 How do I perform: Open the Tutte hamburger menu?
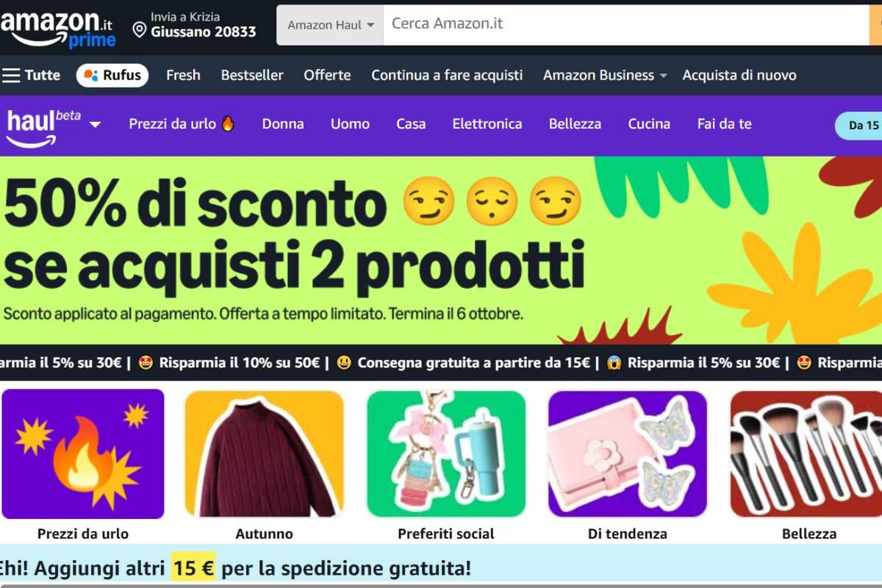point(31,75)
